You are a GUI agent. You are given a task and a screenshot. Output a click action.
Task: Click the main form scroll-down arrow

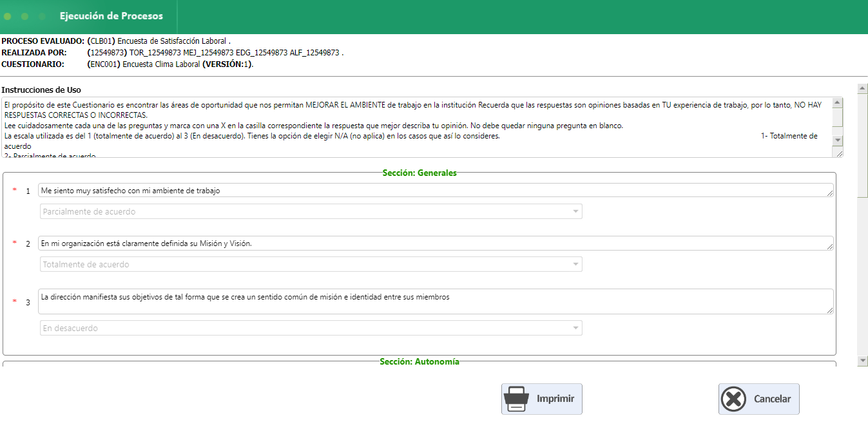(x=862, y=361)
